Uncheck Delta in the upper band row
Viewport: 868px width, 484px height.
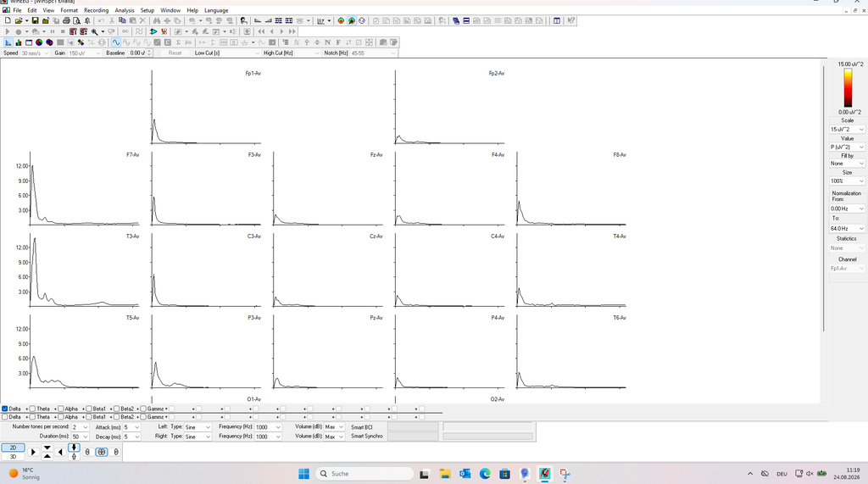pos(5,409)
